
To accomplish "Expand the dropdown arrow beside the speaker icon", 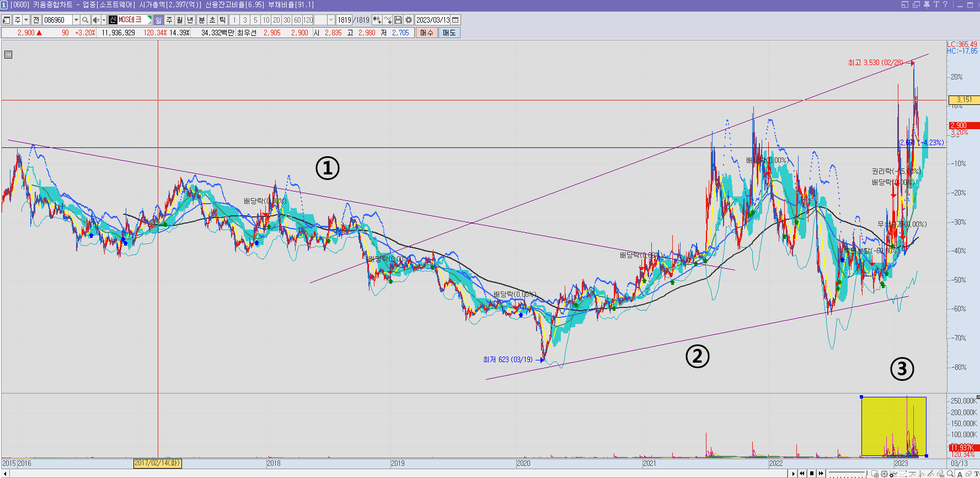I will coord(104,20).
